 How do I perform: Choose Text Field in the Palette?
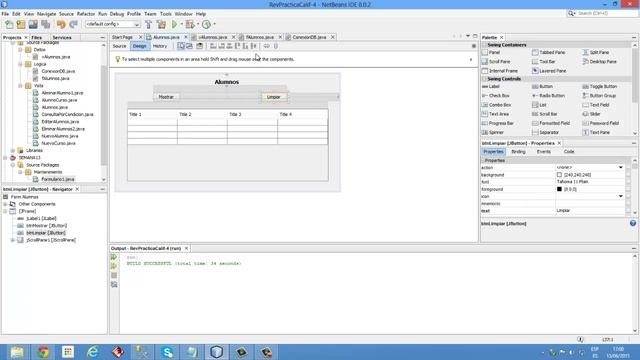pos(596,105)
